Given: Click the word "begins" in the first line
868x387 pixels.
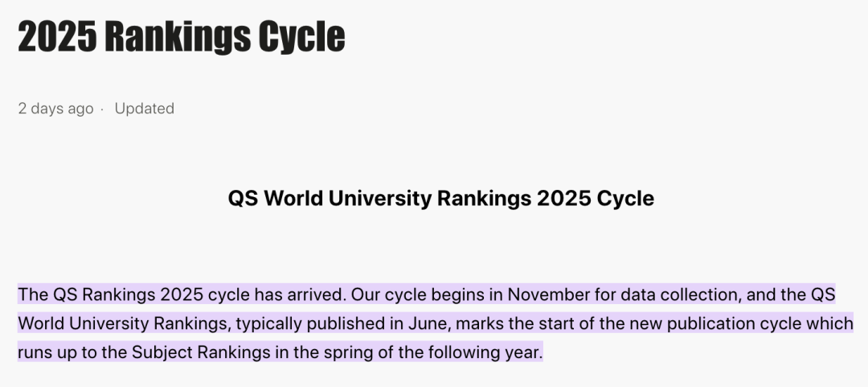Looking at the screenshot, I should [x=458, y=294].
